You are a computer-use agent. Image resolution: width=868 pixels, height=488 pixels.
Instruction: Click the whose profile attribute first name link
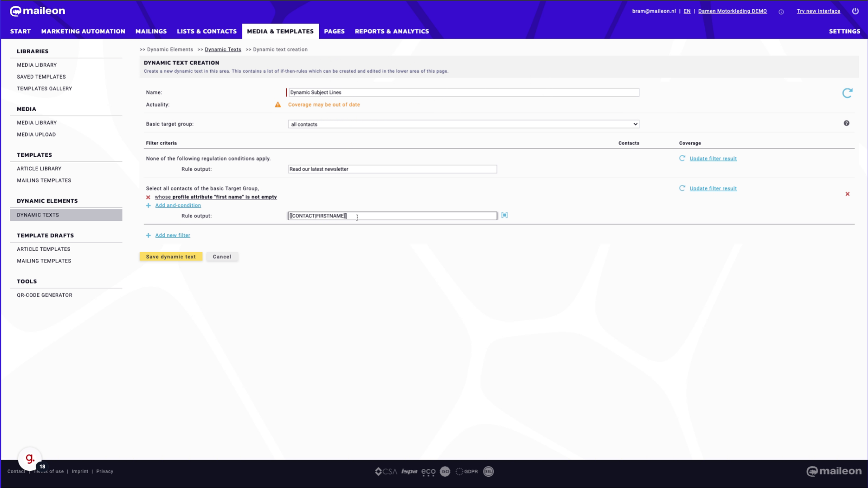click(x=215, y=197)
